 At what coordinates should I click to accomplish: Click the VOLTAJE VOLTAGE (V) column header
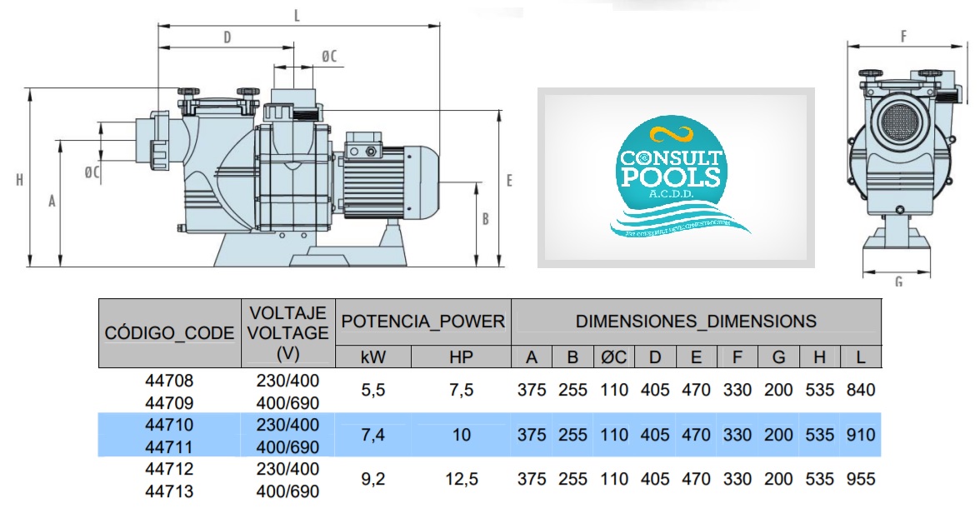pyautogui.click(x=288, y=332)
